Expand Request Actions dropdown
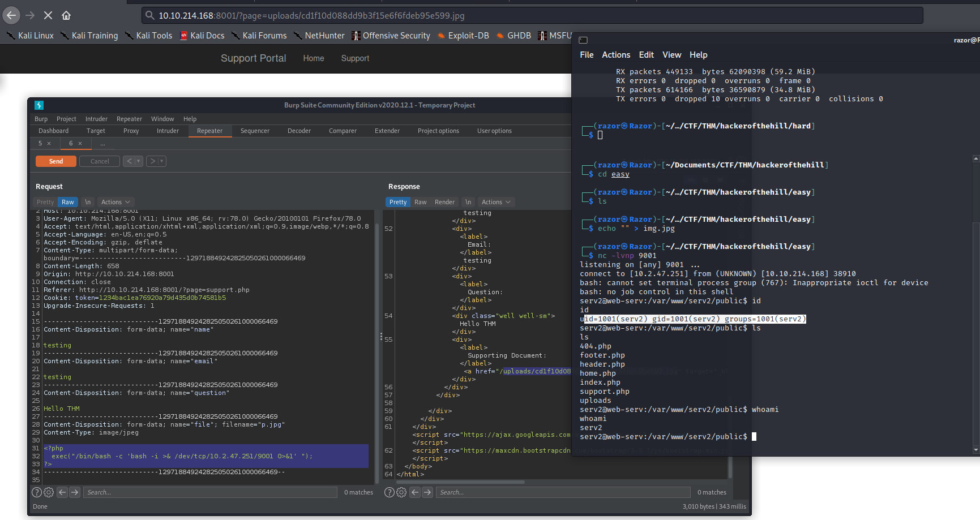This screenshot has width=980, height=520. pos(115,202)
